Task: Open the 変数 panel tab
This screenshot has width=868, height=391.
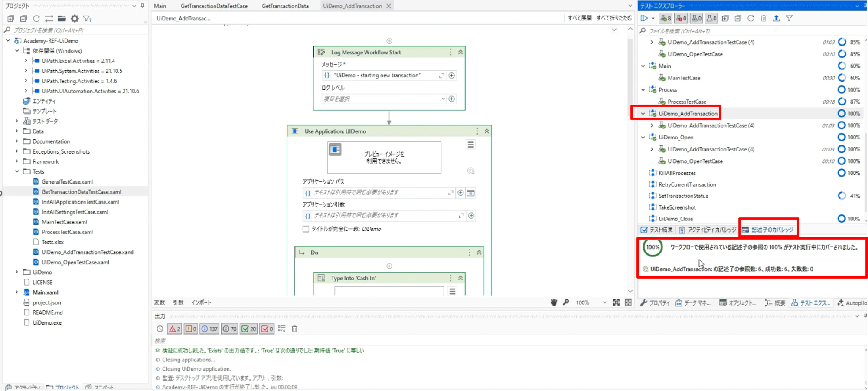Action: point(160,302)
